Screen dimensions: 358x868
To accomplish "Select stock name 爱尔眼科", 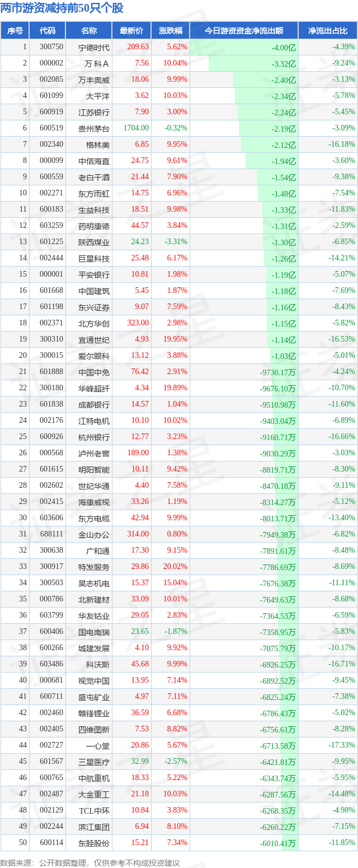I will coord(95,356).
